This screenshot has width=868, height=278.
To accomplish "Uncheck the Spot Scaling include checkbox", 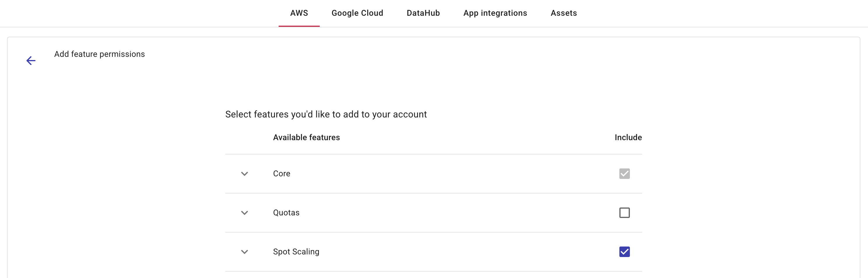I will click(x=624, y=252).
